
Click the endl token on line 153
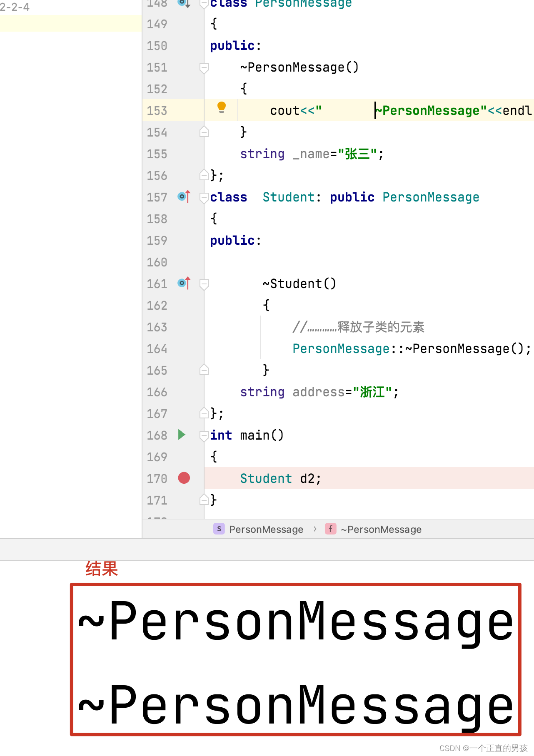pos(517,111)
